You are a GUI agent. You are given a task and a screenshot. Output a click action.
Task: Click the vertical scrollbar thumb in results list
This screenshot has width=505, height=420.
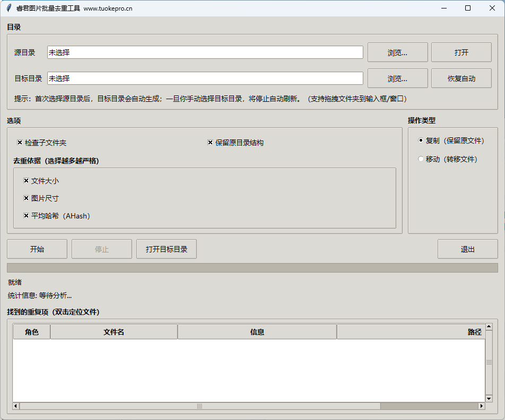pos(489,363)
